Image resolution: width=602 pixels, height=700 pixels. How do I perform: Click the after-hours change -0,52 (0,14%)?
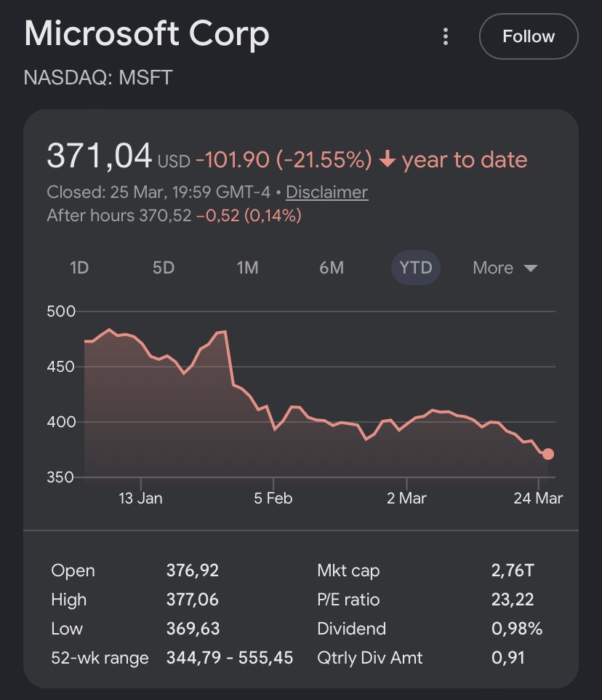(x=249, y=215)
